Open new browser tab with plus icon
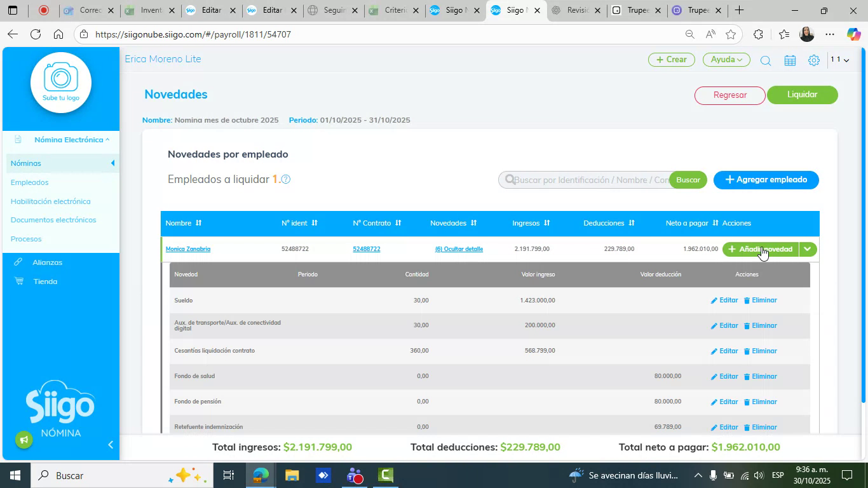The image size is (868, 488). pyautogui.click(x=739, y=10)
